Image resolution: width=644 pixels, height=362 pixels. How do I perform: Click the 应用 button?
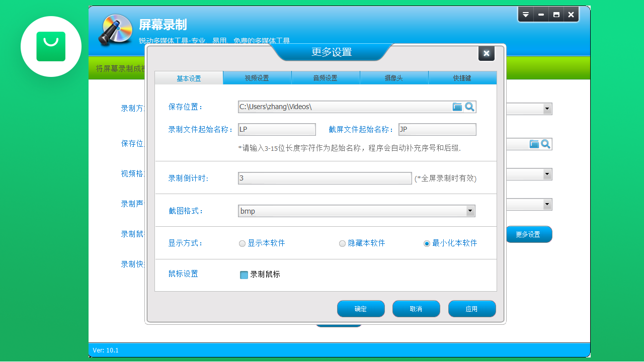click(x=471, y=308)
